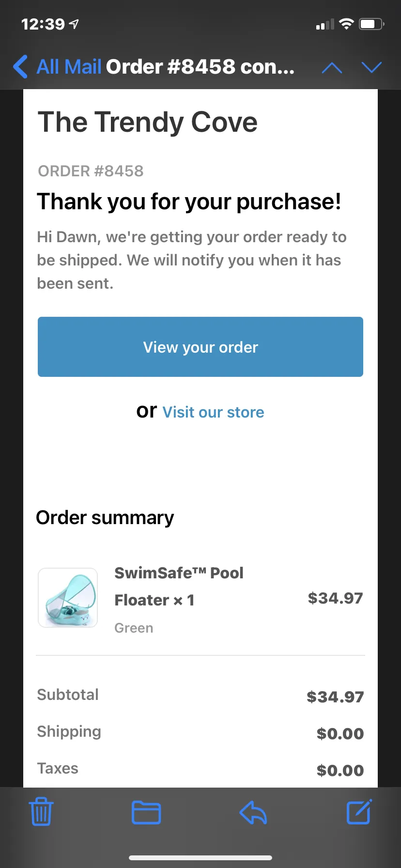Open the SwimSafe Pool Floater product thumbnail
Screen dimensions: 401x868
(x=68, y=598)
